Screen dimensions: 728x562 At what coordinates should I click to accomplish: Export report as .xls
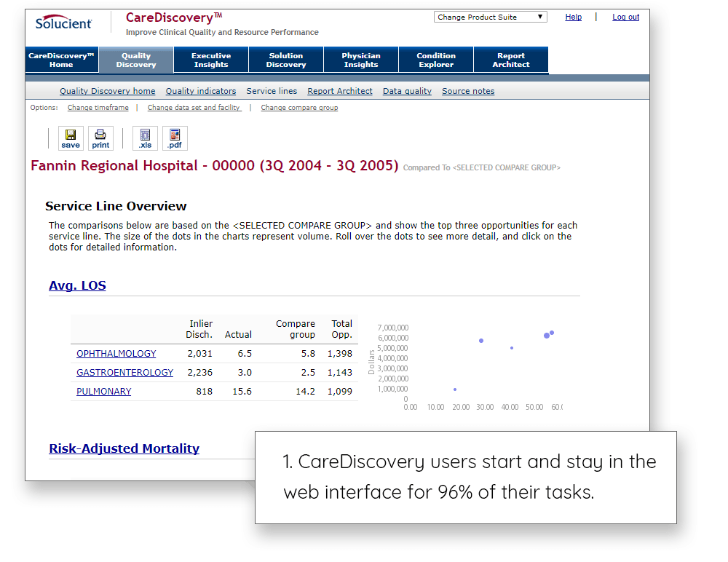tap(145, 138)
